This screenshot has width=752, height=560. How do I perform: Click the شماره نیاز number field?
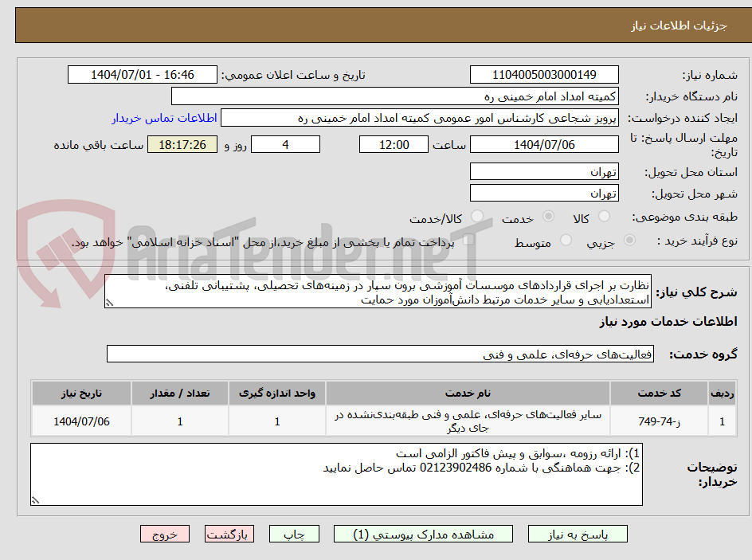[x=544, y=74]
